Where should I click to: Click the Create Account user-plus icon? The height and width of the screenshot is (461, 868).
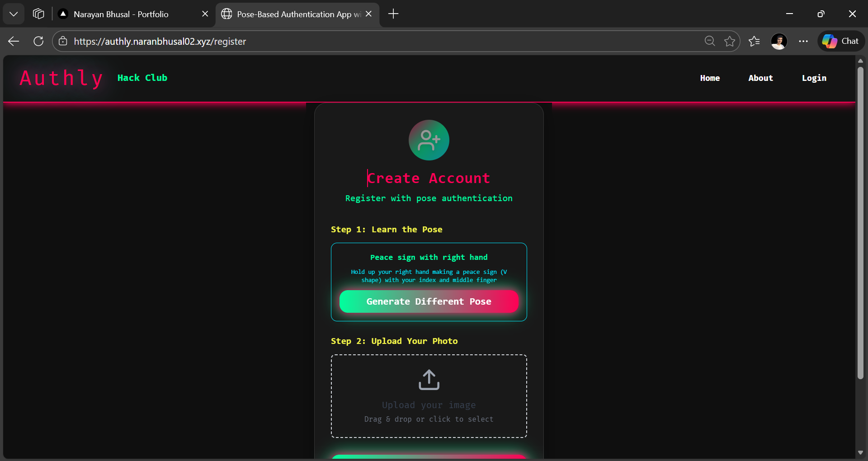coord(429,140)
